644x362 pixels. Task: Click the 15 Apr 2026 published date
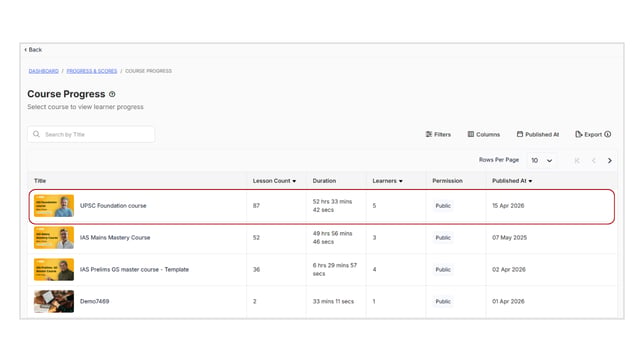coord(508,205)
